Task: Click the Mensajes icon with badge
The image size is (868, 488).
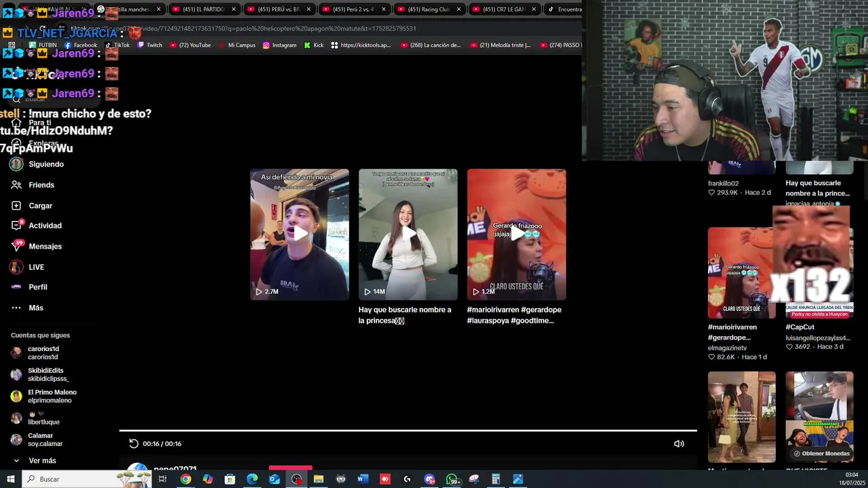Action: [x=17, y=245]
